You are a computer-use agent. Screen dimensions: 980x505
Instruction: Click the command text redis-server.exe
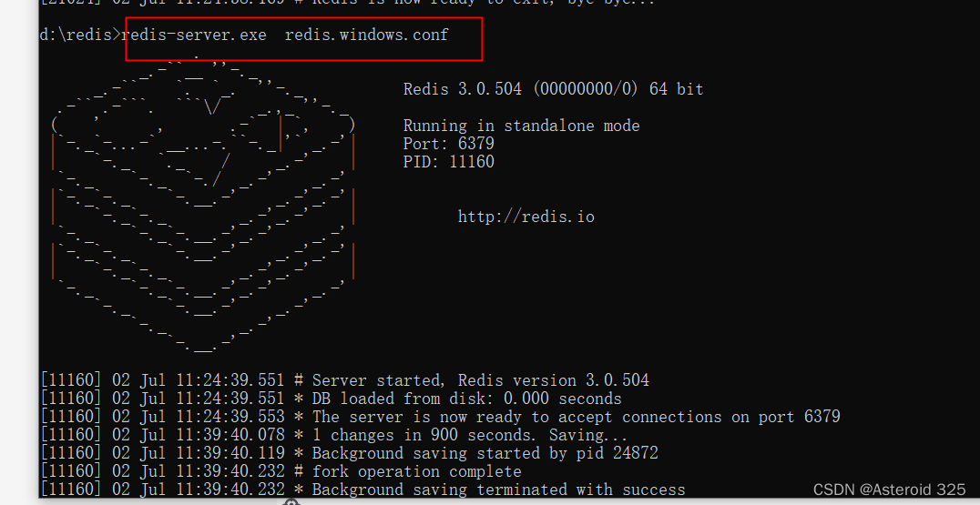[194, 35]
